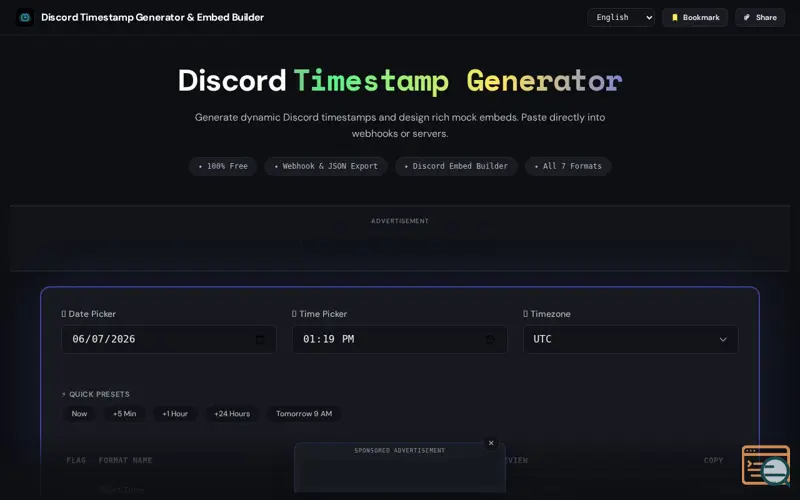
Task: Click the All 7 Formats badge
Action: point(568,166)
